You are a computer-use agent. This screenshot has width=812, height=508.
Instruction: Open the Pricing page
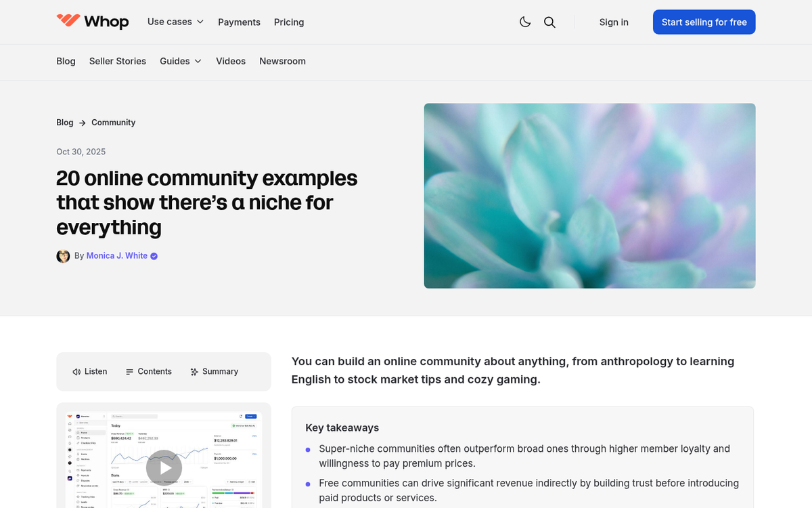tap(289, 22)
